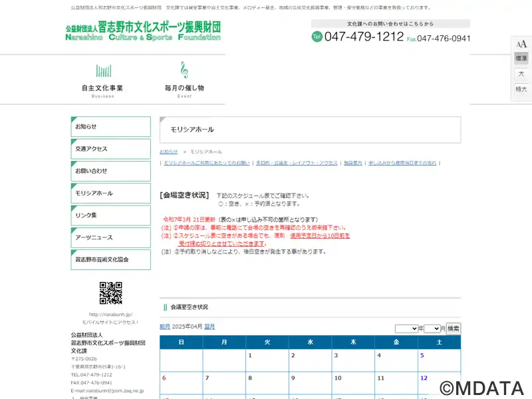Click the QR code image
The width and height of the screenshot is (532, 399).
tap(110, 293)
